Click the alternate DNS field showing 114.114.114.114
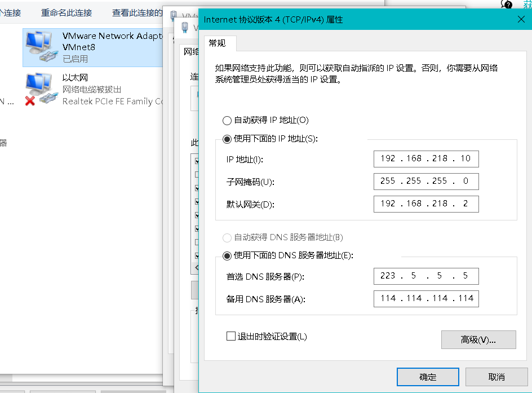Image resolution: width=532 pixels, height=393 pixels. pos(425,298)
